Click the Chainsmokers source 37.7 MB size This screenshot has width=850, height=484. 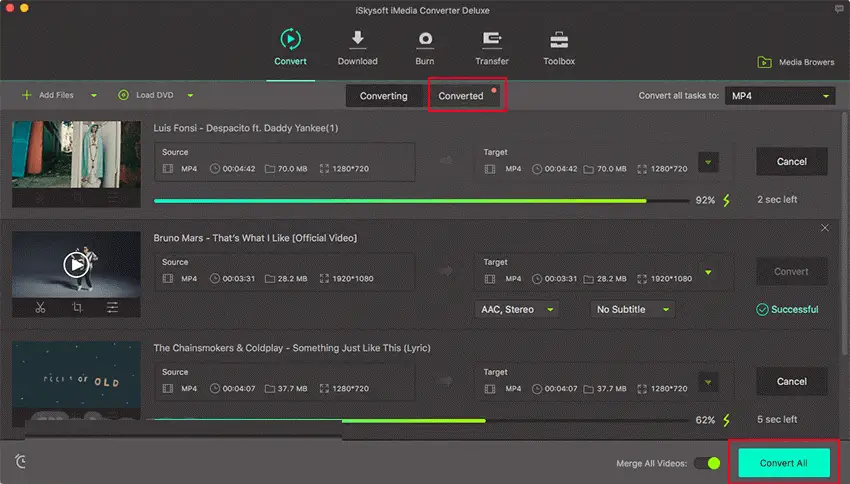(292, 389)
